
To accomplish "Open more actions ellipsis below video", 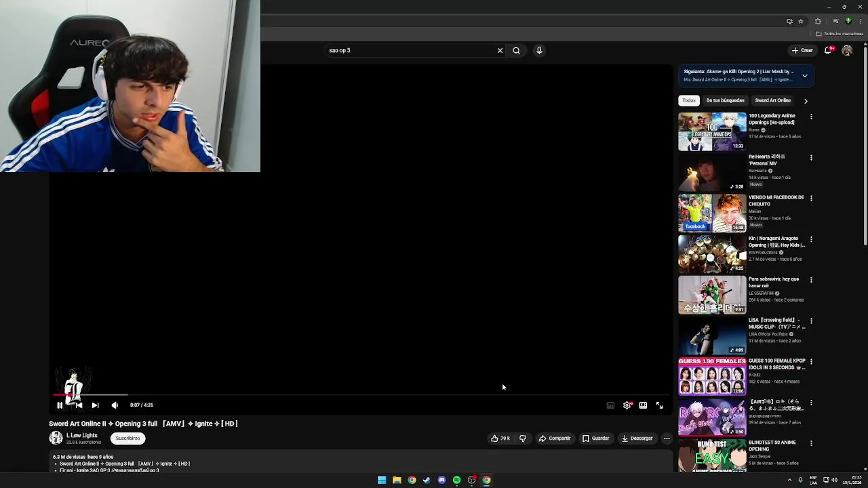I will 667,439.
